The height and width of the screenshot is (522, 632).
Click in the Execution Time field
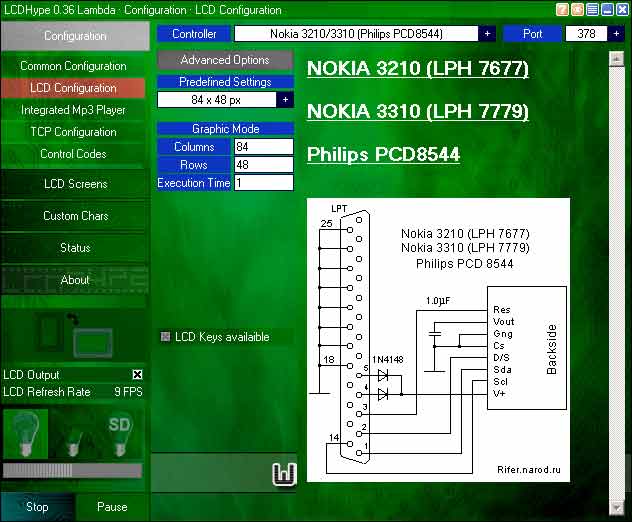coord(264,183)
